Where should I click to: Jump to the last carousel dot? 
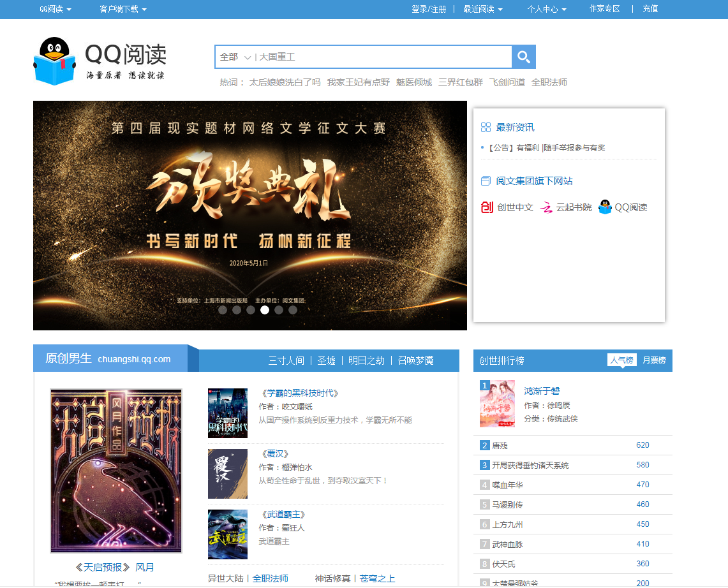pos(293,310)
